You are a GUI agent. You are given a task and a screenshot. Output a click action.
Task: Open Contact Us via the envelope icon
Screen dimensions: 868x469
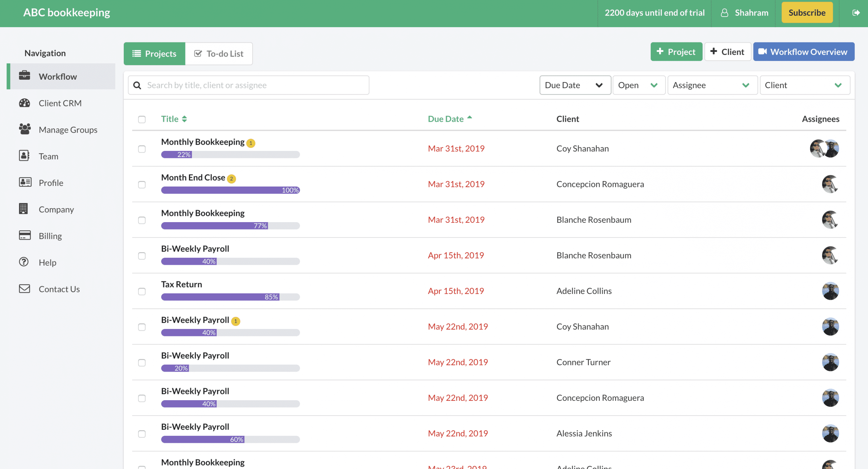click(24, 289)
